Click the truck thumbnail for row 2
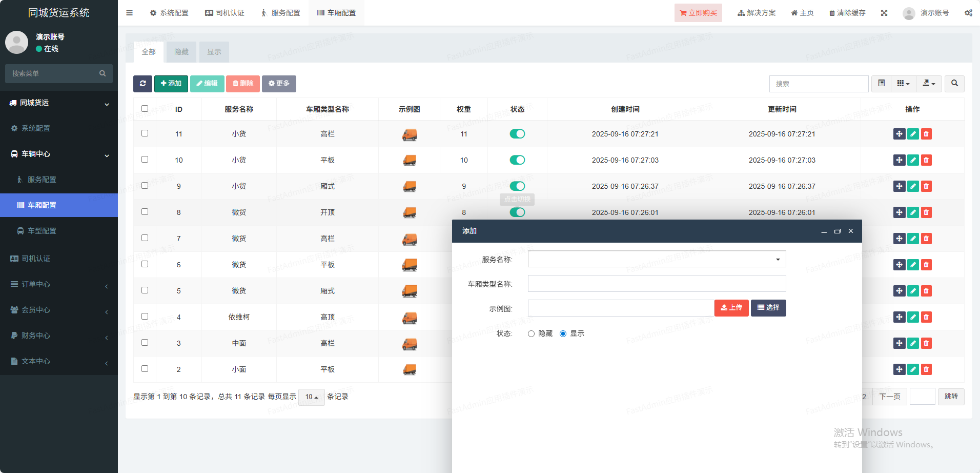980x473 pixels. coord(409,369)
